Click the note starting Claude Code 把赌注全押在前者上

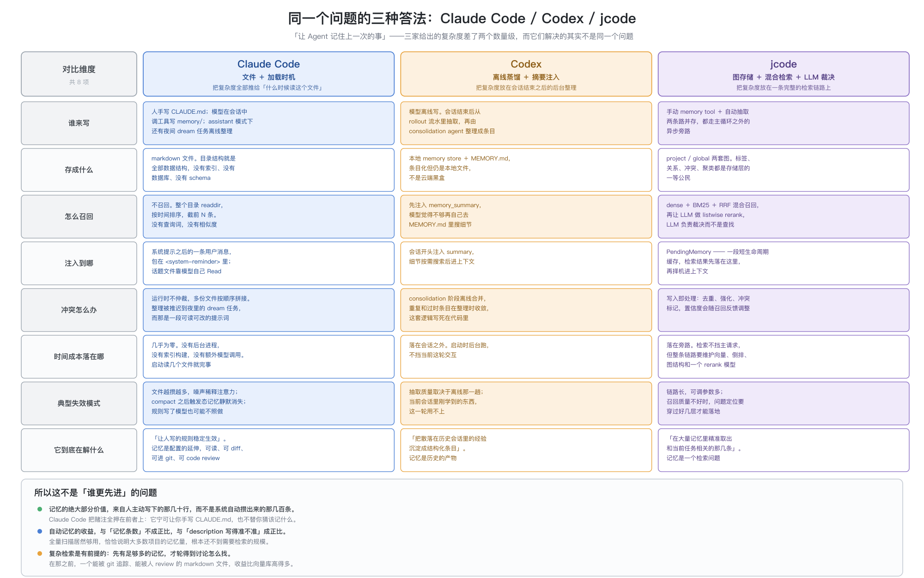coord(174,520)
